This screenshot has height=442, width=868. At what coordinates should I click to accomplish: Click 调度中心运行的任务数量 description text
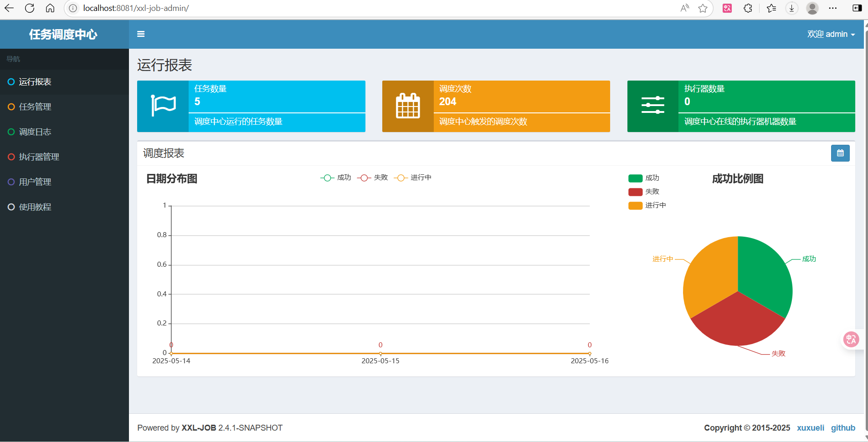(x=238, y=122)
